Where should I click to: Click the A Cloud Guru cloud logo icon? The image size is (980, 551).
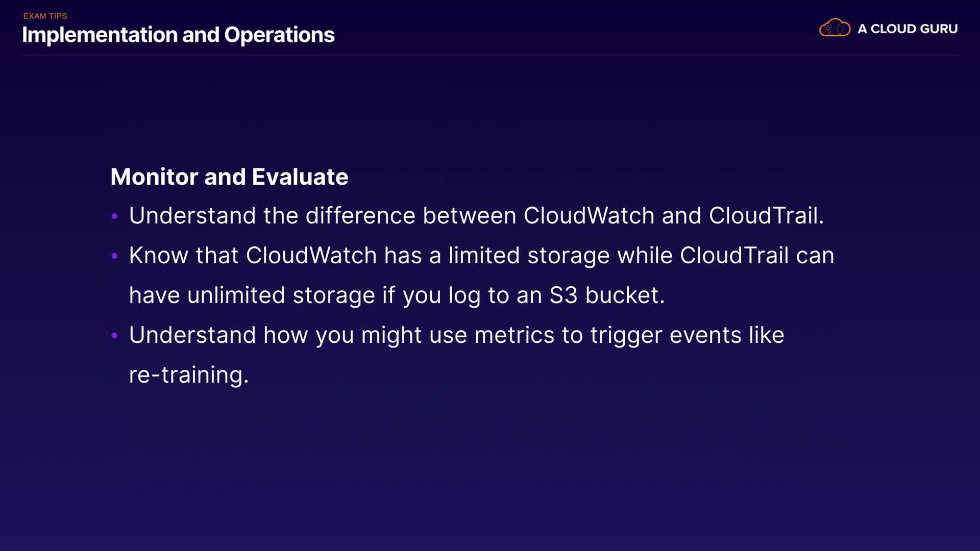[x=835, y=28]
